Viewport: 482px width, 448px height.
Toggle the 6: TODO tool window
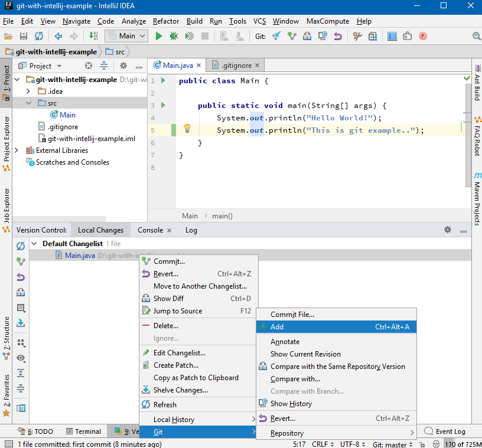(35, 431)
